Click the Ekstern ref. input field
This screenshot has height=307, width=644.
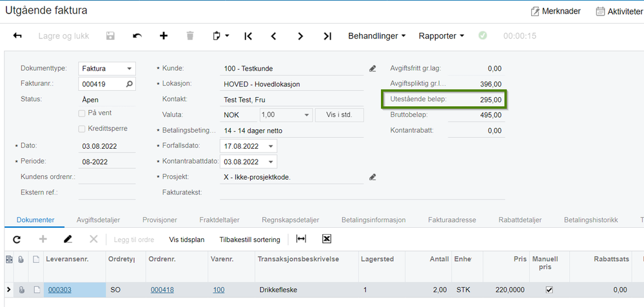pyautogui.click(x=107, y=192)
